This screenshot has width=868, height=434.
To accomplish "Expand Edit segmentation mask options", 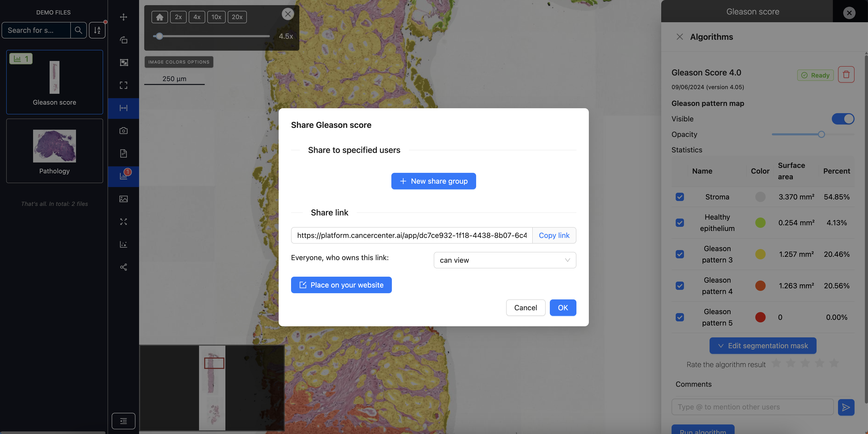I will tap(763, 346).
